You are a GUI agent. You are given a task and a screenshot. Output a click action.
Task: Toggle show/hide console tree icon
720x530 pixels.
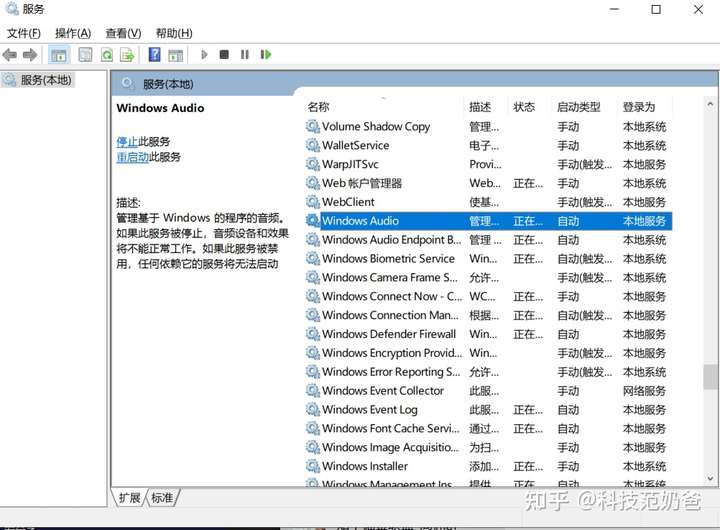(59, 55)
